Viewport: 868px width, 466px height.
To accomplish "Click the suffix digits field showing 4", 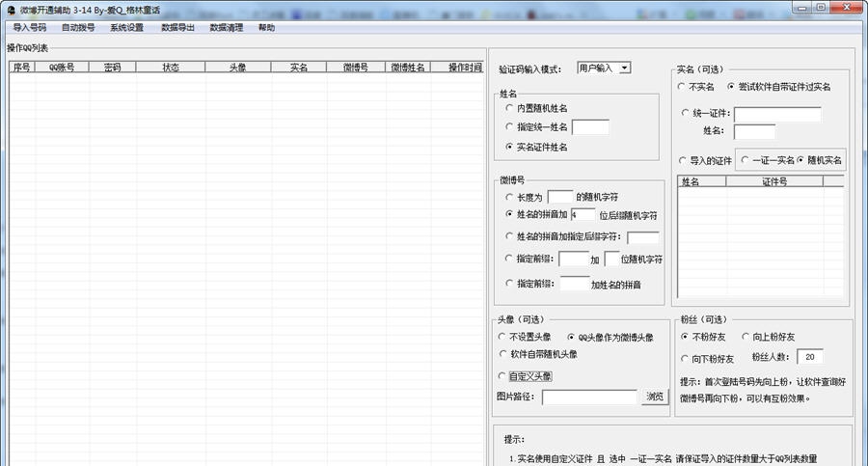I will tap(583, 214).
